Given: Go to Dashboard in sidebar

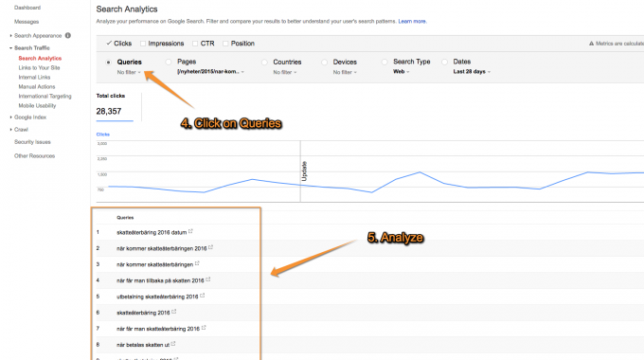Looking at the screenshot, I should 27,8.
